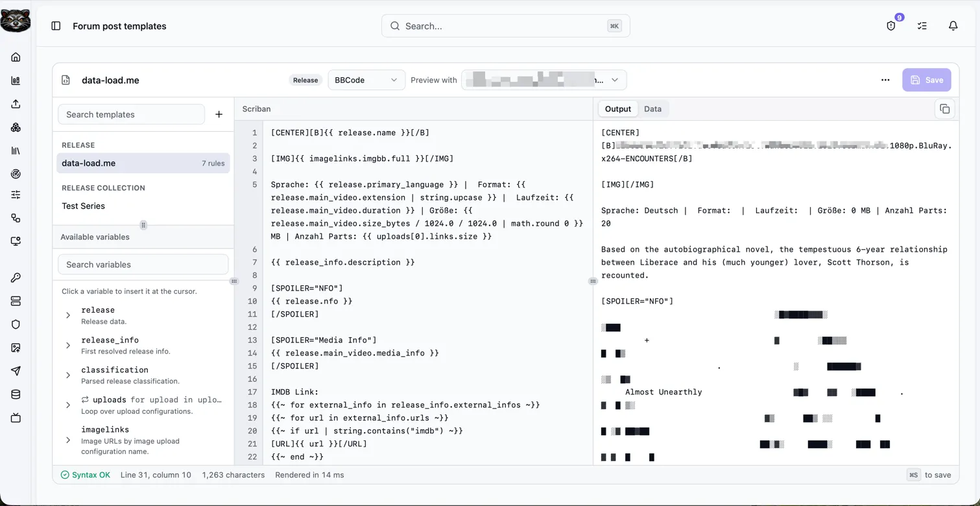Image resolution: width=980 pixels, height=506 pixels.
Task: Toggle the sidebar panel icon beside the title
Action: [56, 26]
